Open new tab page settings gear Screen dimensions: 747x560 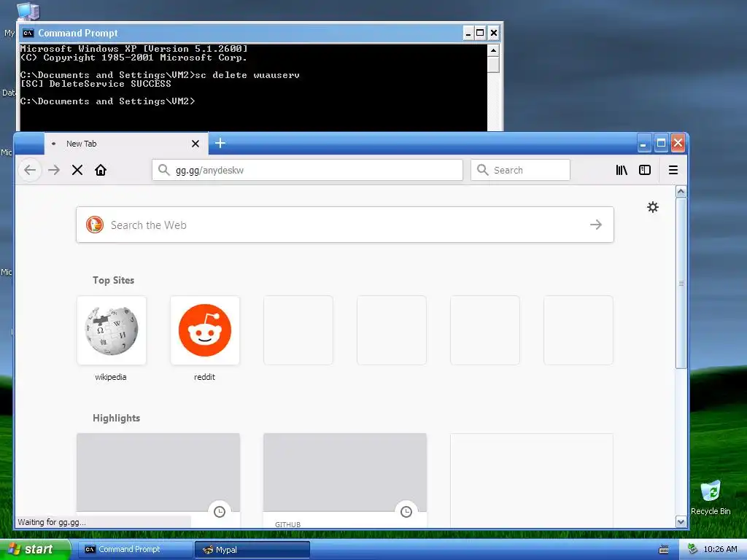(653, 207)
